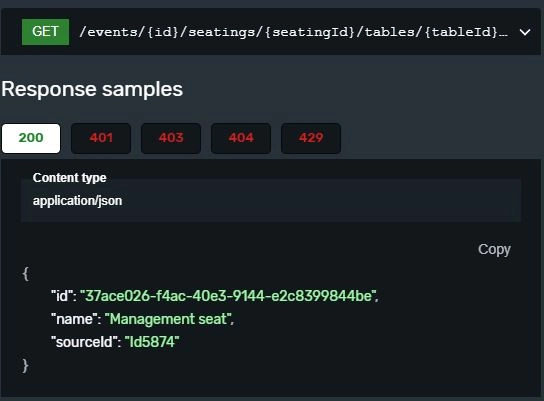Image resolution: width=544 pixels, height=401 pixels.
Task: Click the Response samples heading
Action: point(92,89)
